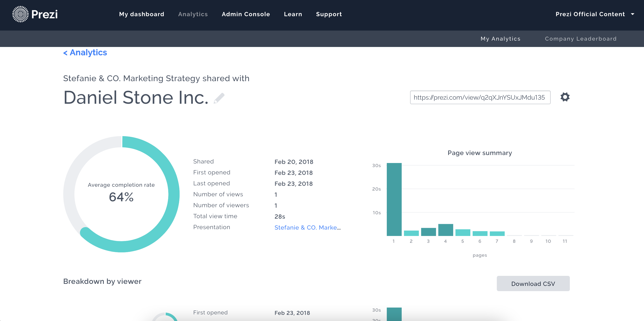Switch to the My Analytics tab
The height and width of the screenshot is (321, 644).
pos(500,39)
